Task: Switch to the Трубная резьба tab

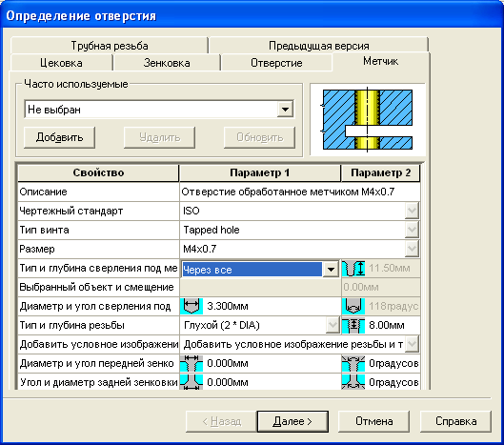Action: click(110, 46)
